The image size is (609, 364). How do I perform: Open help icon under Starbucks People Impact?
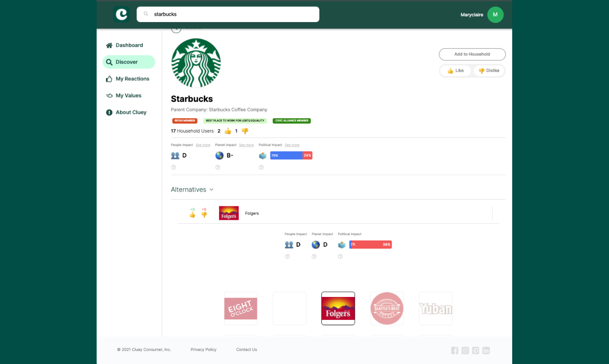(x=174, y=167)
